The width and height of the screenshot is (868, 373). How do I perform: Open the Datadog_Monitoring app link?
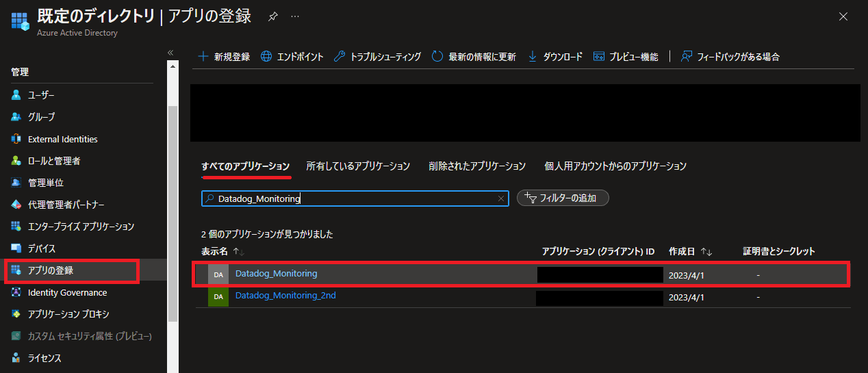[276, 274]
